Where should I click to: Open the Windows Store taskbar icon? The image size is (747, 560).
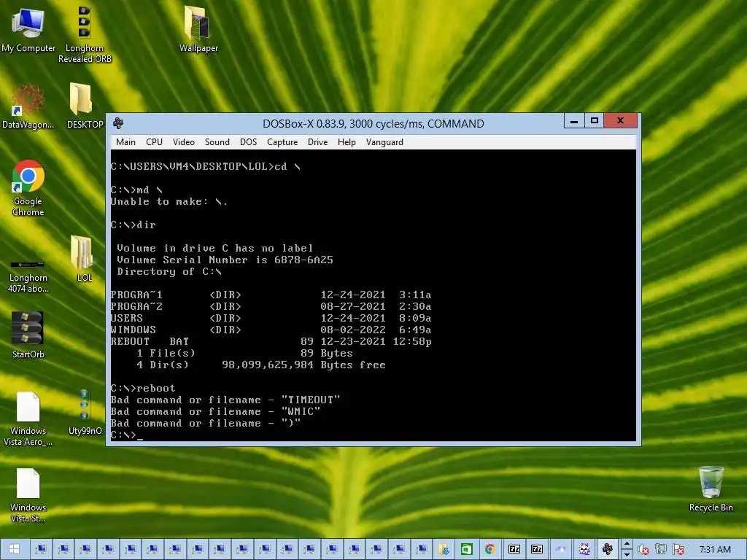tap(466, 549)
